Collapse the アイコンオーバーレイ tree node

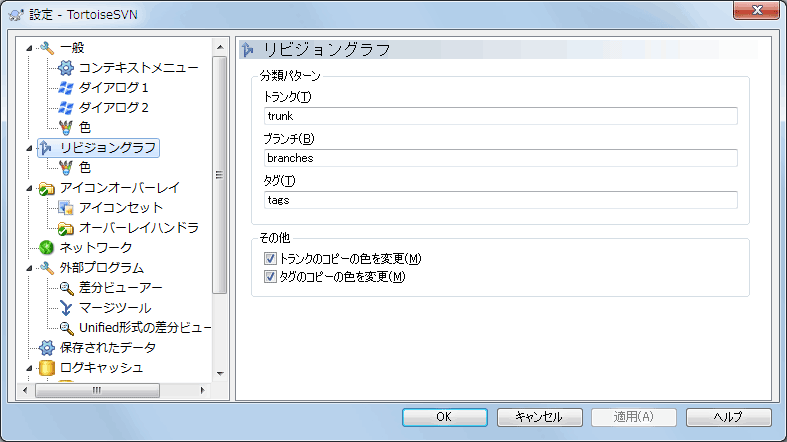click(29, 188)
